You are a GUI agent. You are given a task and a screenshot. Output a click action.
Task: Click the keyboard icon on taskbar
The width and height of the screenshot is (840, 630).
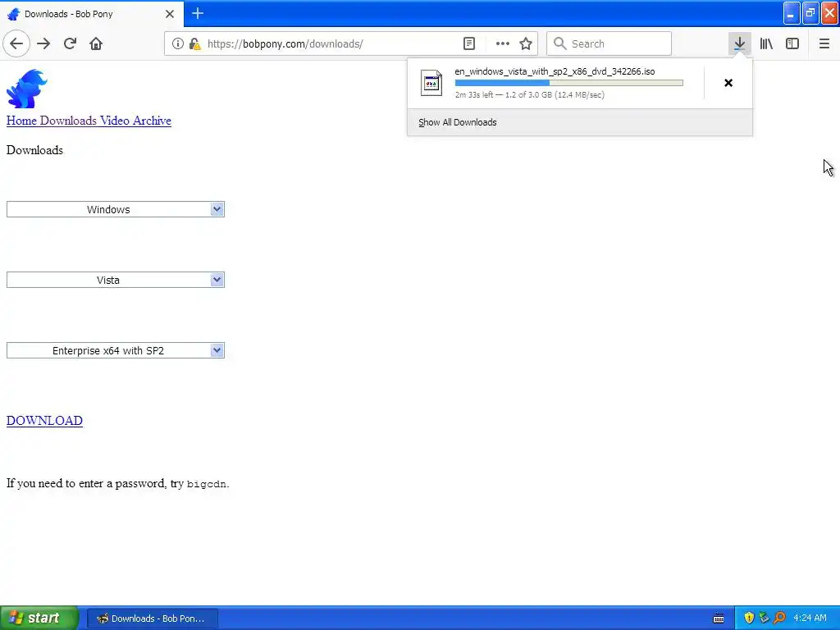tap(719, 619)
